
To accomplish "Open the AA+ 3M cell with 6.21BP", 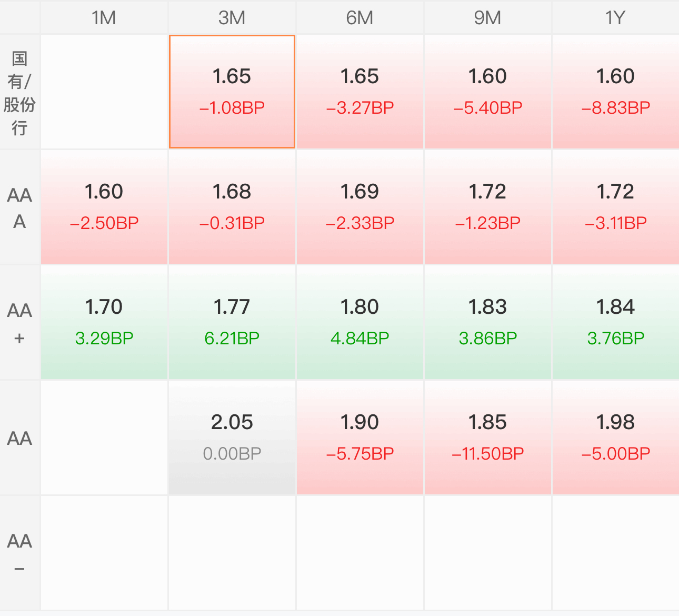I will (232, 322).
